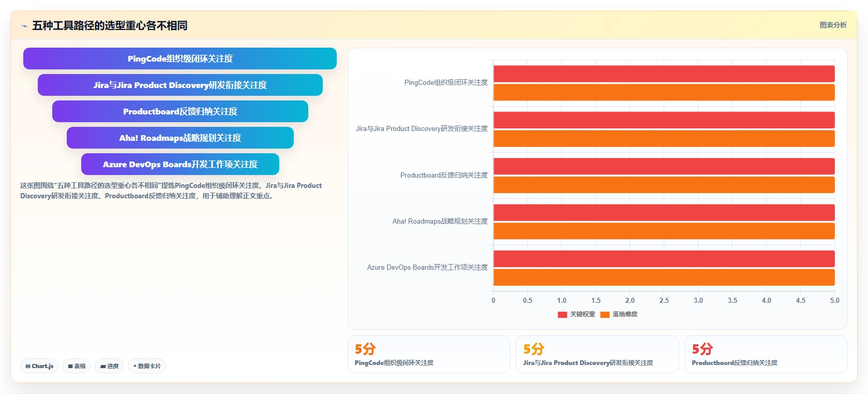Screen dimensions: 868x394
Task: Toggle the red 关键权重 legend item
Action: (x=576, y=314)
